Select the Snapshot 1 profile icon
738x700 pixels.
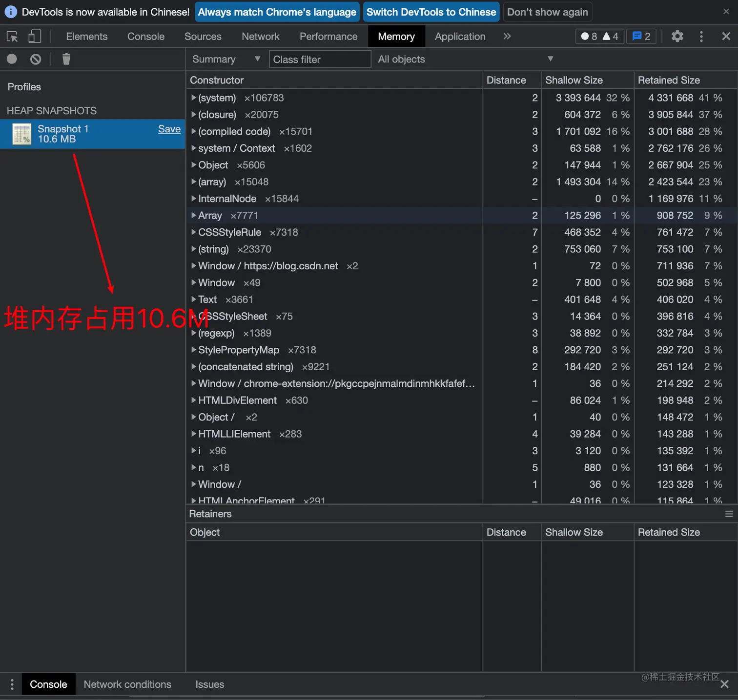tap(21, 134)
